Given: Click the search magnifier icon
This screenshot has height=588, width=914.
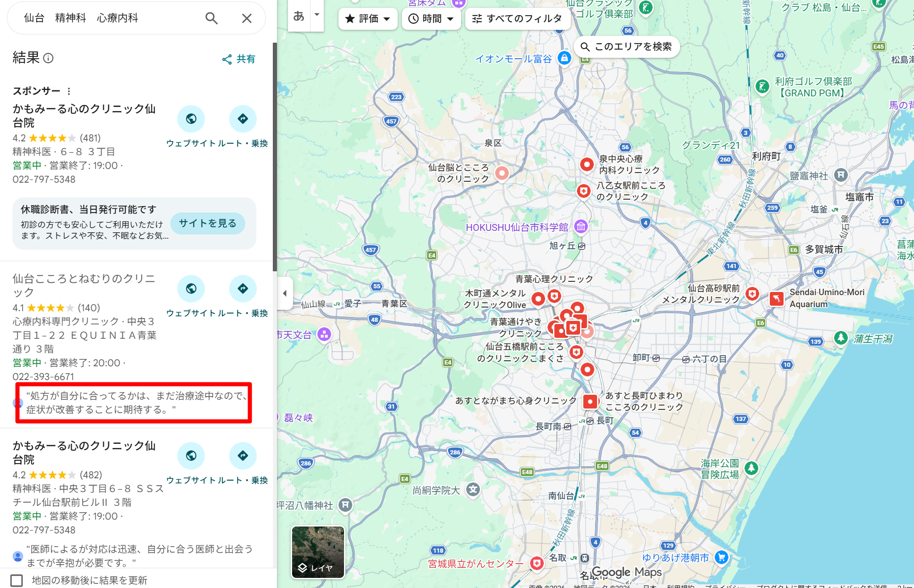Looking at the screenshot, I should tap(212, 18).
